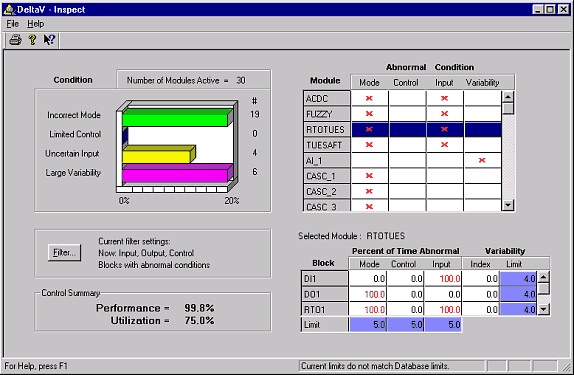Click the red X in TUESAFT Mode cell
Screen dimensions: 574x375
click(x=369, y=145)
